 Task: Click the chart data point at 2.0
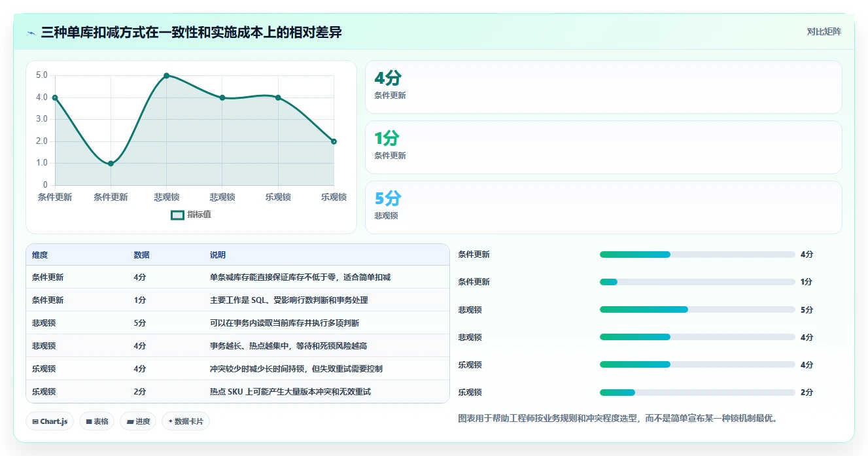click(334, 141)
